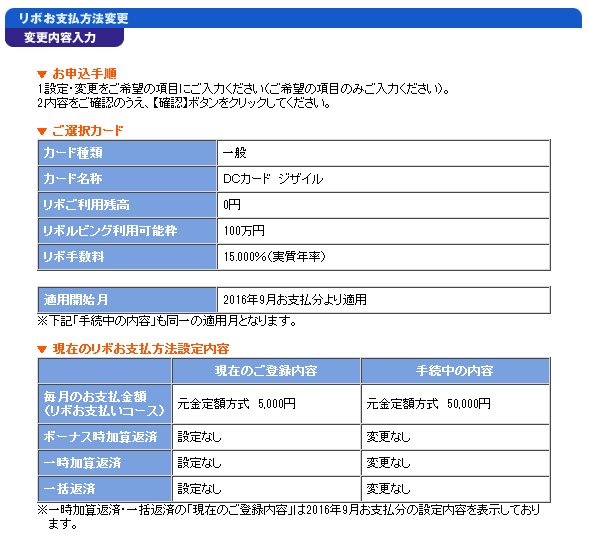
Task: Select 元金定額方式 5,000円 cell
Action: pyautogui.click(x=266, y=404)
